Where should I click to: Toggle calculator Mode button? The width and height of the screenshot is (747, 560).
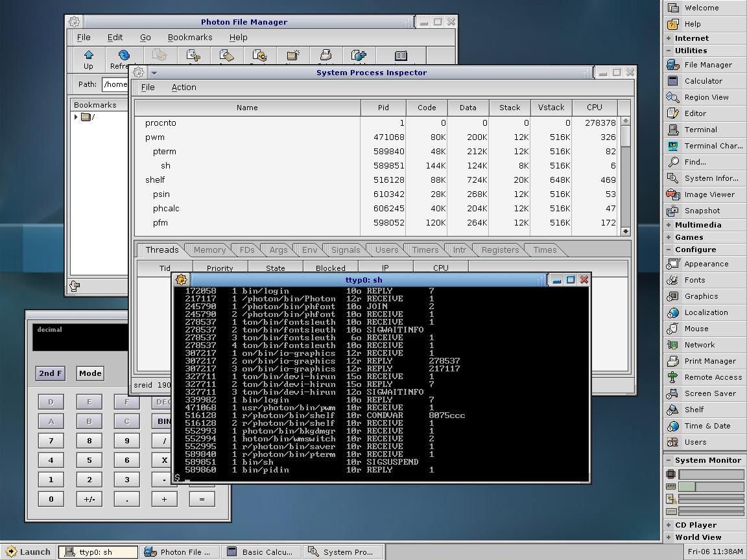click(90, 373)
